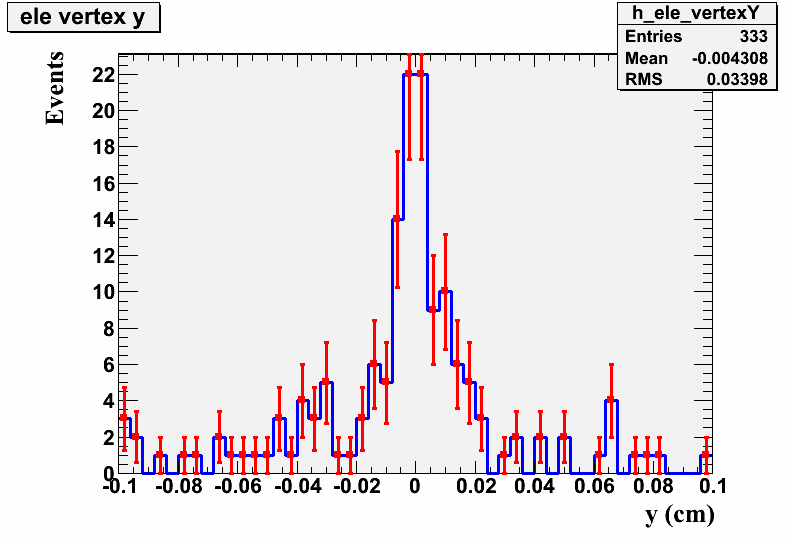Click the y-axis label 10

[103, 292]
